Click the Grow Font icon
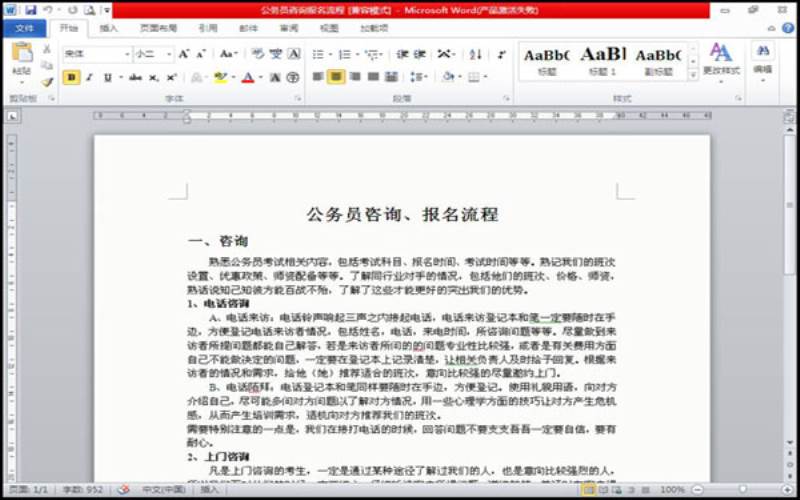 [184, 54]
